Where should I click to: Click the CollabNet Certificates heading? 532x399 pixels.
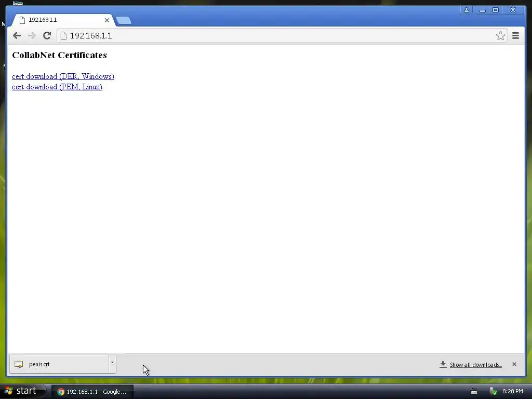(x=59, y=55)
